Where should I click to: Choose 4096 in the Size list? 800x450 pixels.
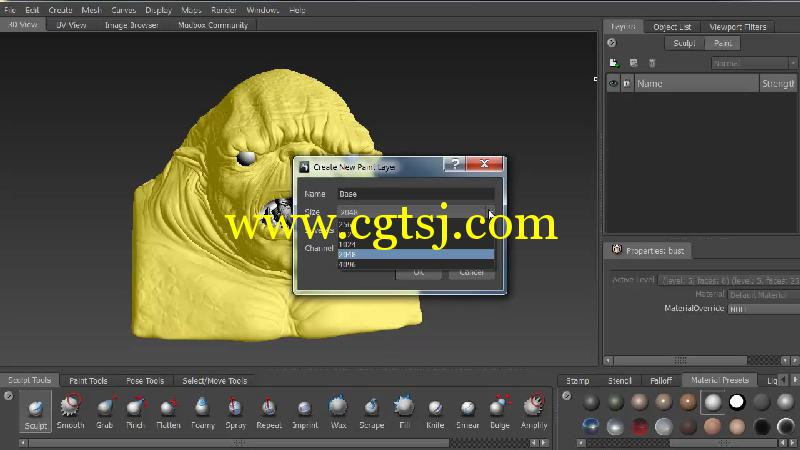[416, 264]
